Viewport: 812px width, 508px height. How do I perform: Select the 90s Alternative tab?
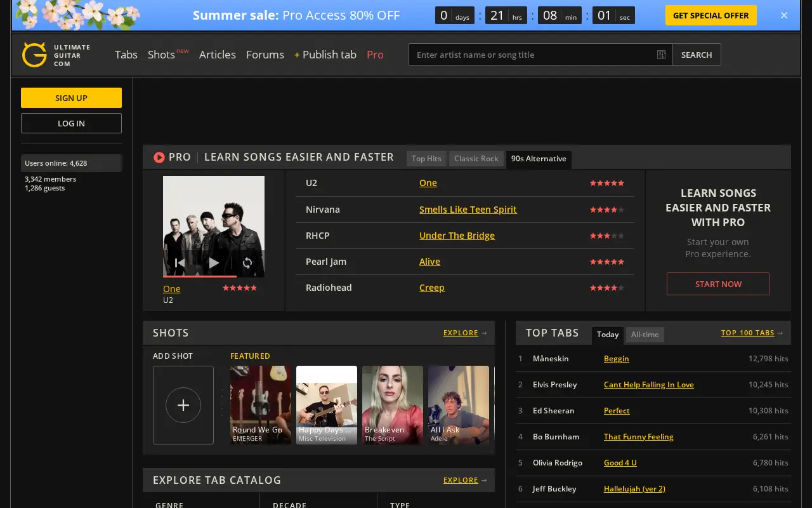click(x=539, y=159)
